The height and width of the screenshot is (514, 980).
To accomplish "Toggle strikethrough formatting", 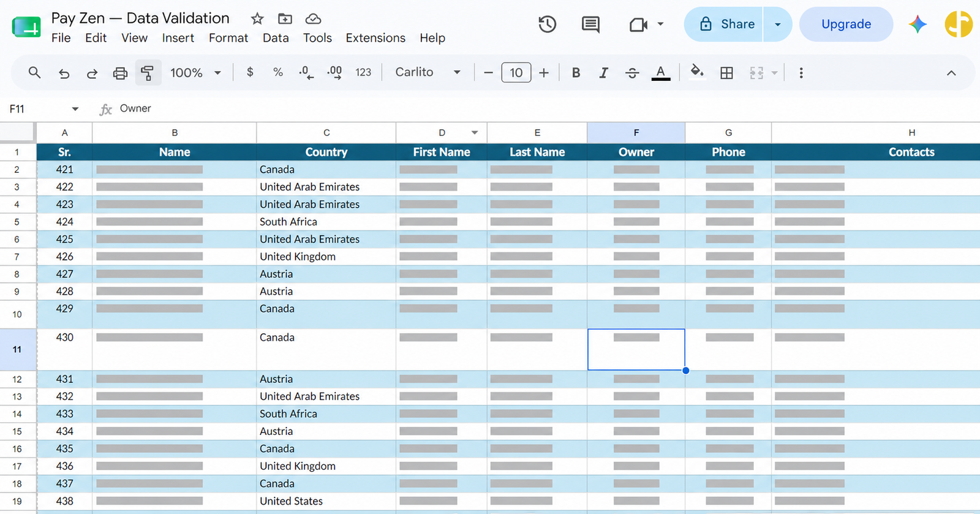I will click(632, 73).
